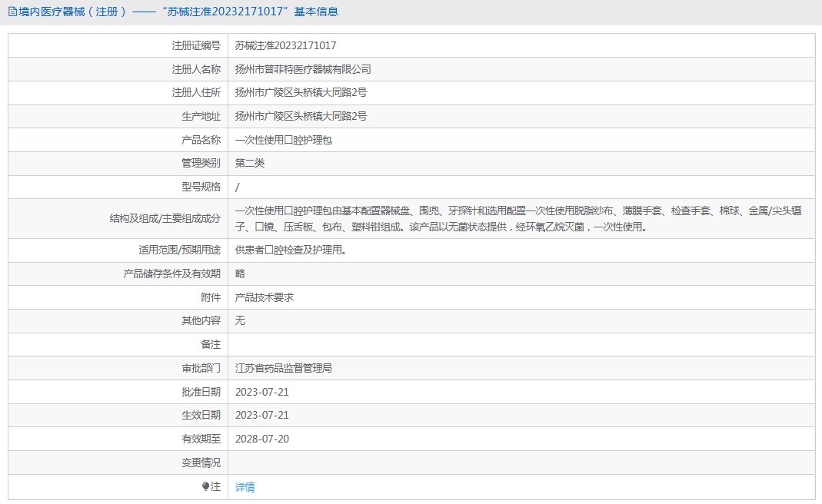The height and width of the screenshot is (504, 822).
Task: Click management category value 第二类
Action: click(249, 163)
